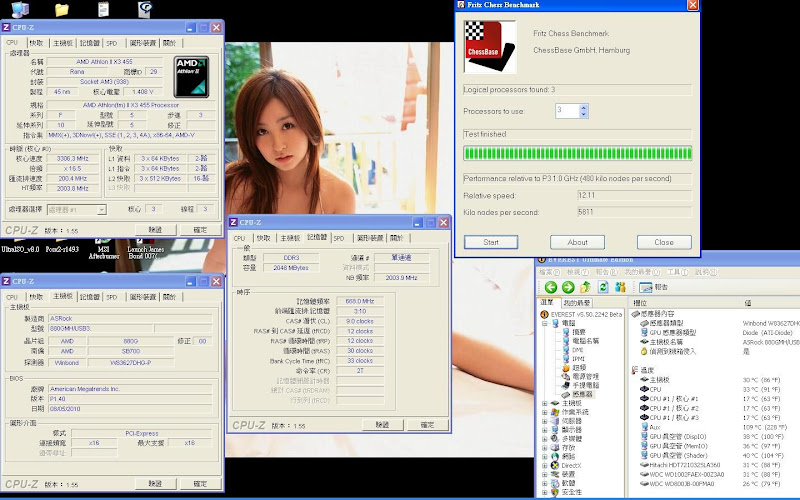Switch to SPD tab in top CPU-Z window
The height and width of the screenshot is (500, 800).
tap(111, 43)
